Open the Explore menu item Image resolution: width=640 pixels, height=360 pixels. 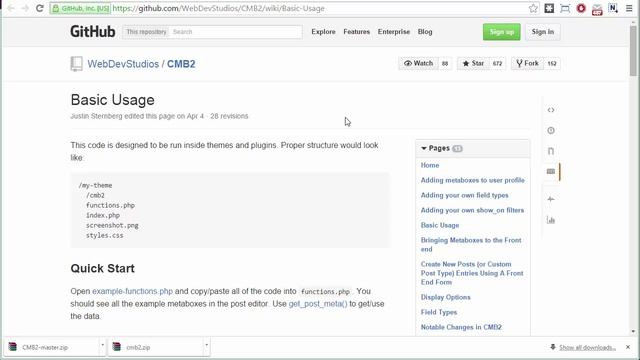pos(323,32)
